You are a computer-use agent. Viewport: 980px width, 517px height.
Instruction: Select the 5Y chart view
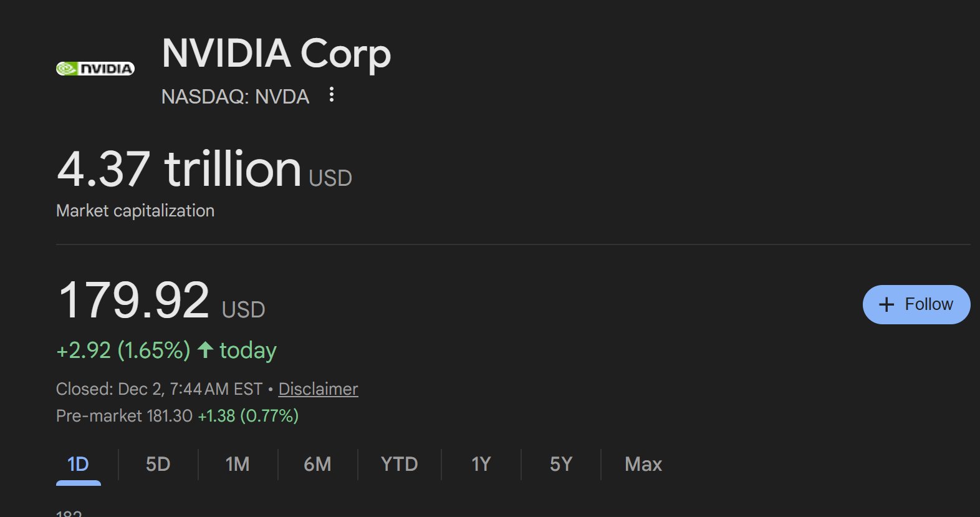click(x=560, y=464)
